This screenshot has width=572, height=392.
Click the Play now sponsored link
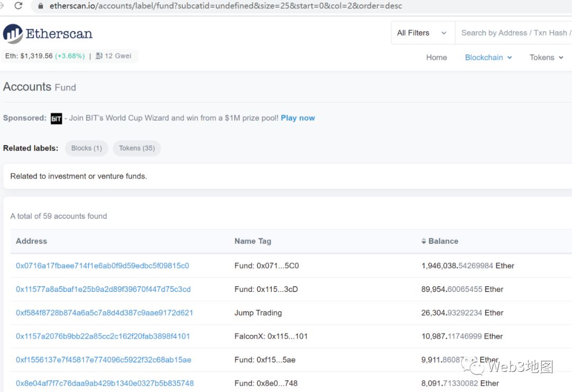point(298,118)
